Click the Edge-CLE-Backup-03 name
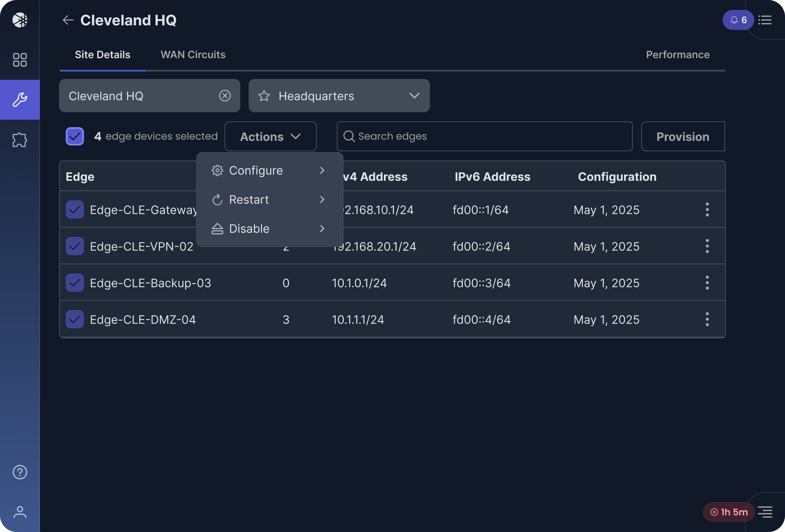 150,283
